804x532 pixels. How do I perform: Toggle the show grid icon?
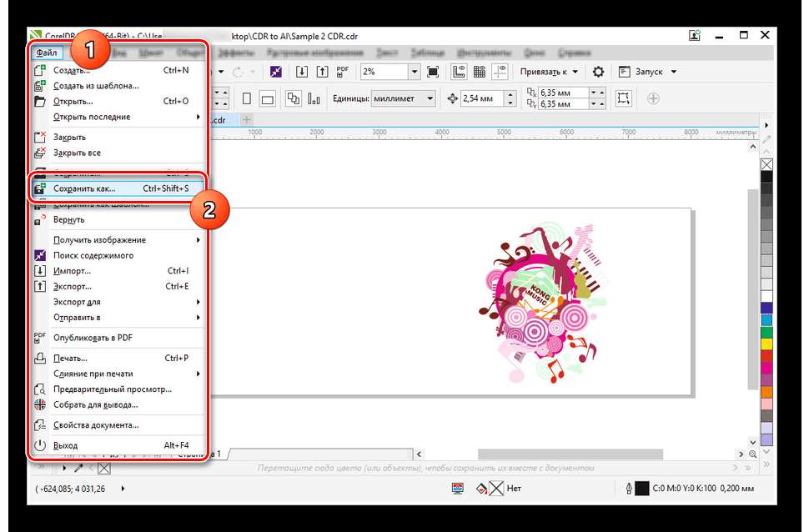[x=480, y=72]
